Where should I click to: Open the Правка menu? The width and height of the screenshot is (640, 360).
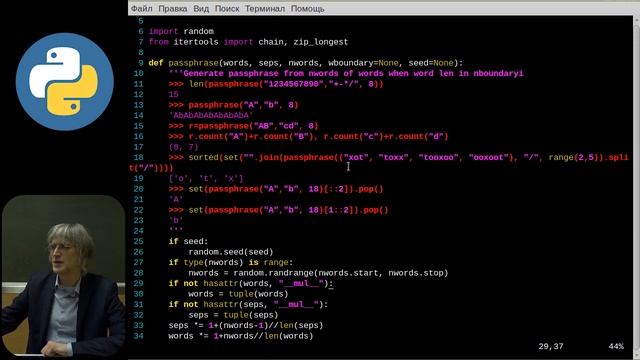coord(173,9)
